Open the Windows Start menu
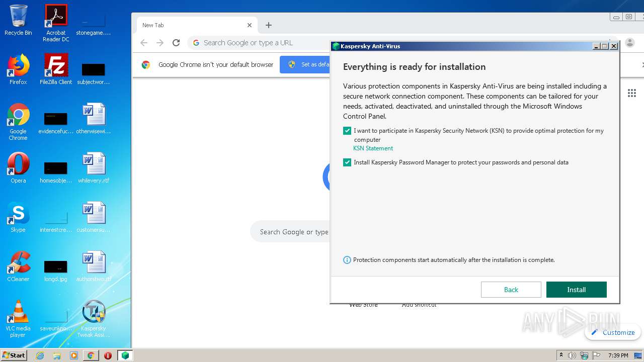Image resolution: width=644 pixels, height=362 pixels. coord(14,355)
